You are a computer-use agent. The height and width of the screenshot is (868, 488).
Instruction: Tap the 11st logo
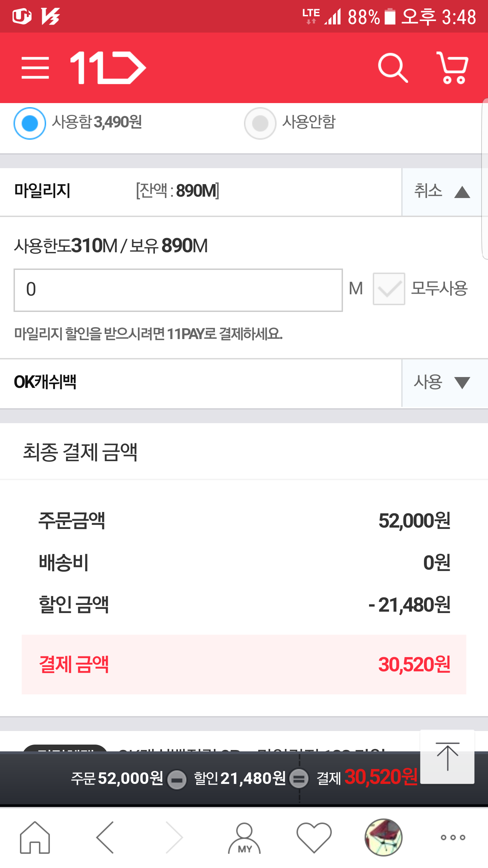click(x=108, y=68)
